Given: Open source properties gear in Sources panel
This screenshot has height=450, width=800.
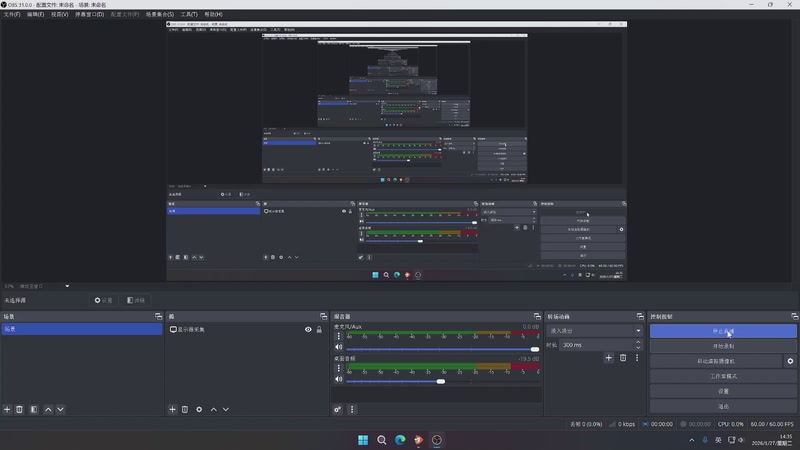Looking at the screenshot, I should 199,409.
